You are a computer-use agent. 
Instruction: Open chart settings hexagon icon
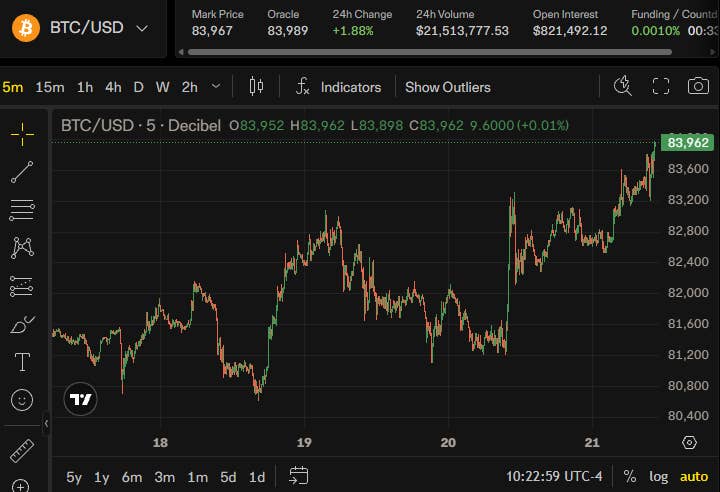point(689,442)
